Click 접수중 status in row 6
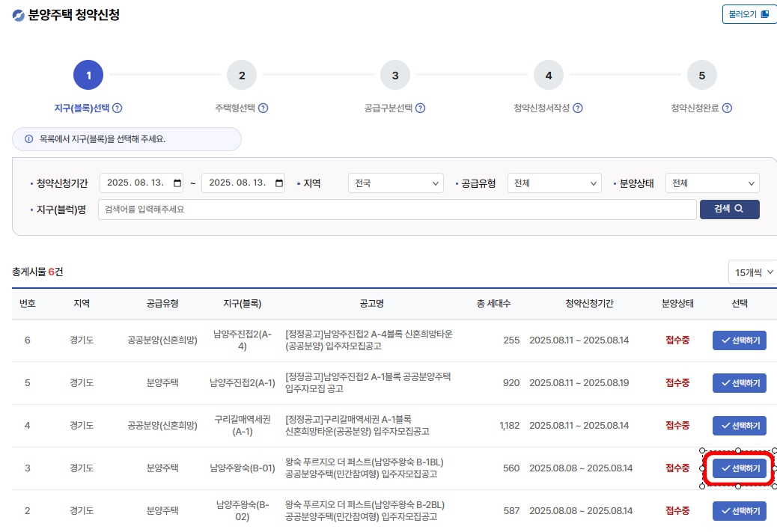 (x=677, y=340)
